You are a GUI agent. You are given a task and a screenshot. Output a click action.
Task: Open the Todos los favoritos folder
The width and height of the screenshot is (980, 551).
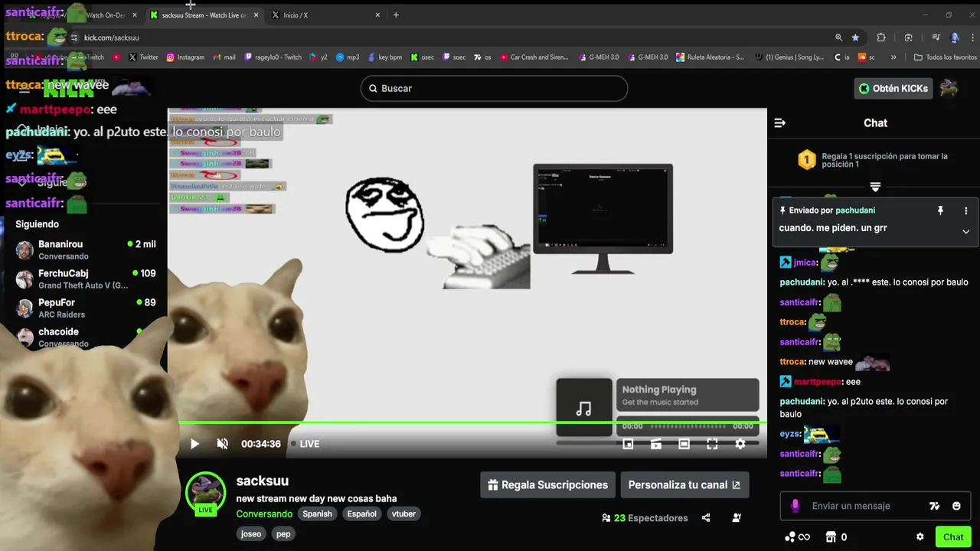[x=946, y=57]
